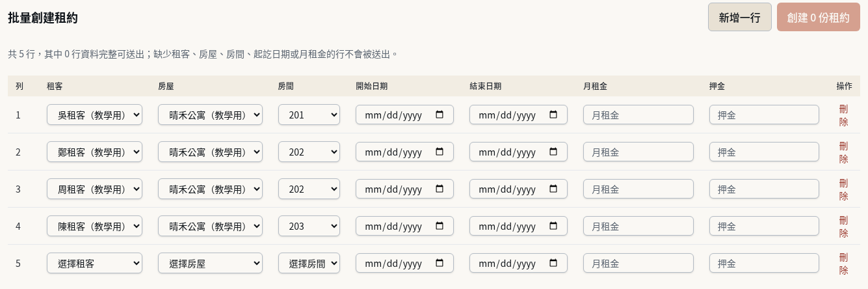Focus row 1 月租金 input field

[x=638, y=115]
